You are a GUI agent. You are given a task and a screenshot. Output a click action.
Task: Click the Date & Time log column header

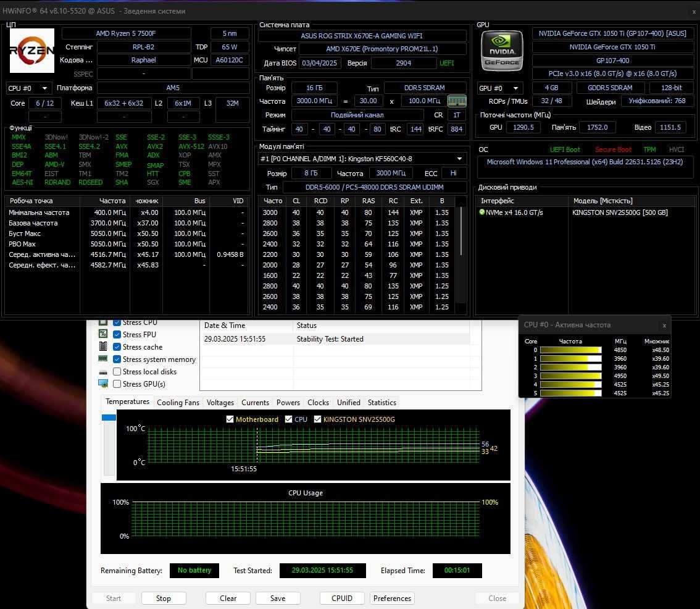pos(246,325)
